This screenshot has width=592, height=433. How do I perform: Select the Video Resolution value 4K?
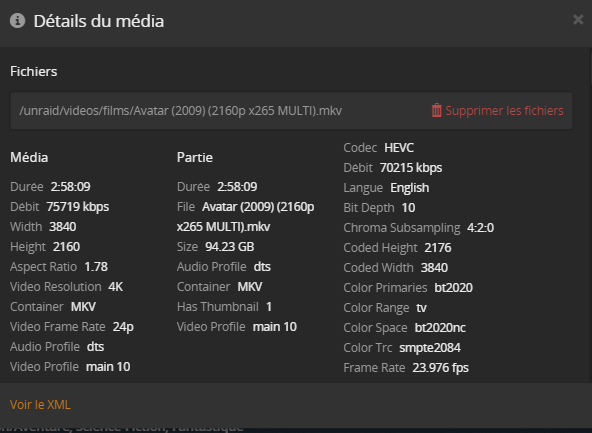[x=116, y=287]
